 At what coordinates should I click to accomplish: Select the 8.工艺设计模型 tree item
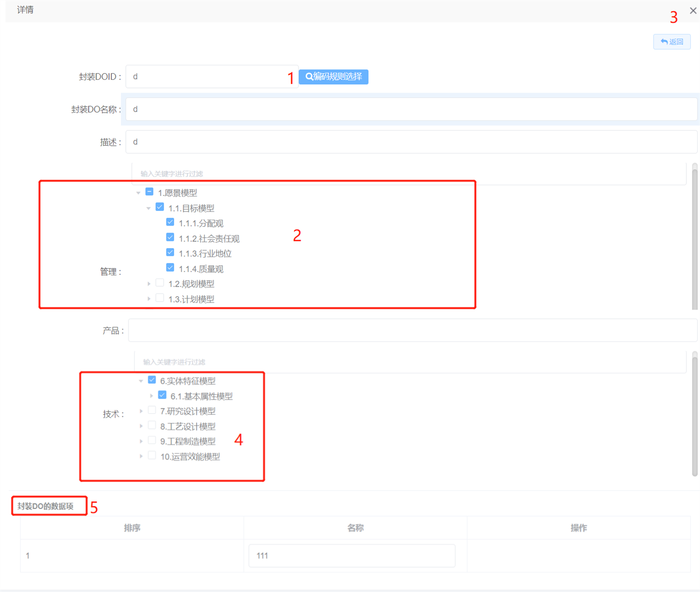pyautogui.click(x=188, y=427)
